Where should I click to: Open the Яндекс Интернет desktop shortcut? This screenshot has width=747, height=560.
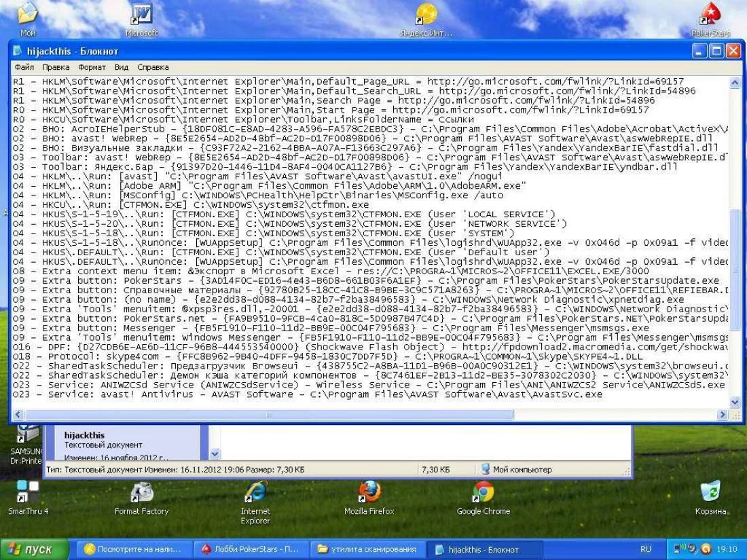pyautogui.click(x=426, y=19)
